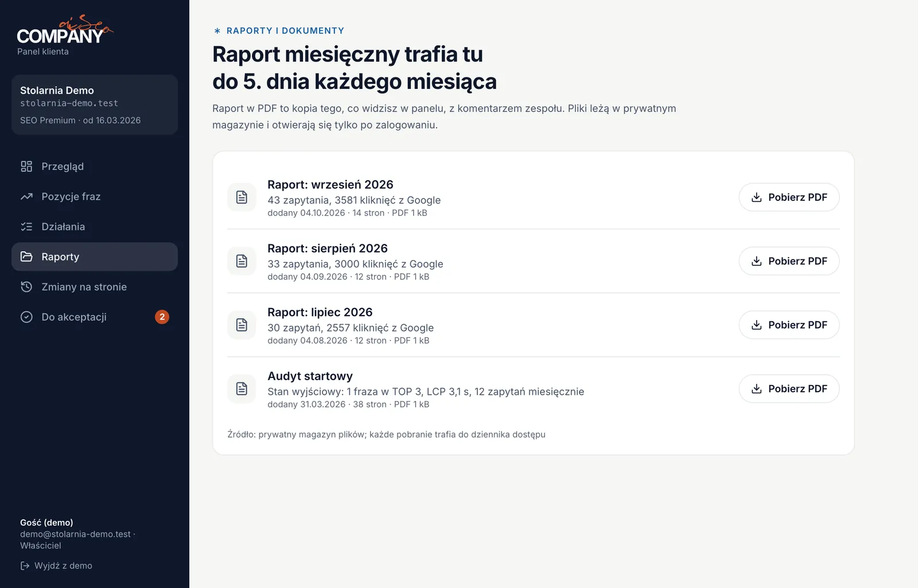Open the Do akceptacji menu item

coord(95,317)
